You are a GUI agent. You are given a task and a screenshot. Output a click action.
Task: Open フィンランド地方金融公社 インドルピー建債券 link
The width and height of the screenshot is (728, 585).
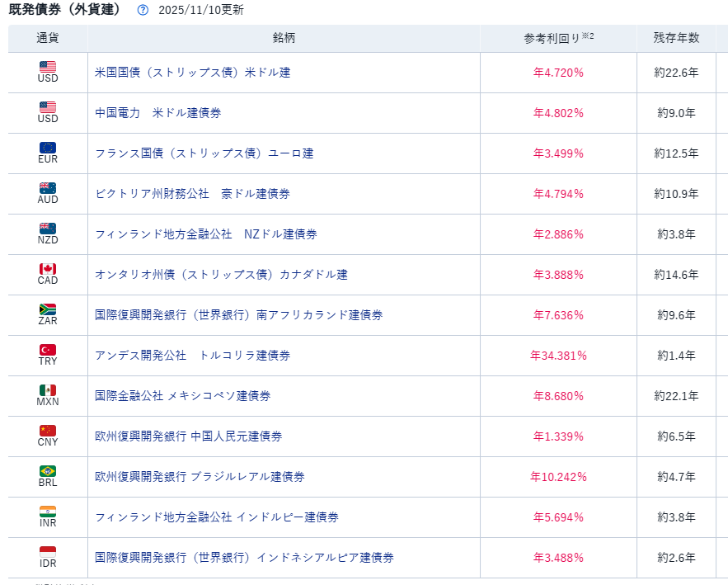216,517
